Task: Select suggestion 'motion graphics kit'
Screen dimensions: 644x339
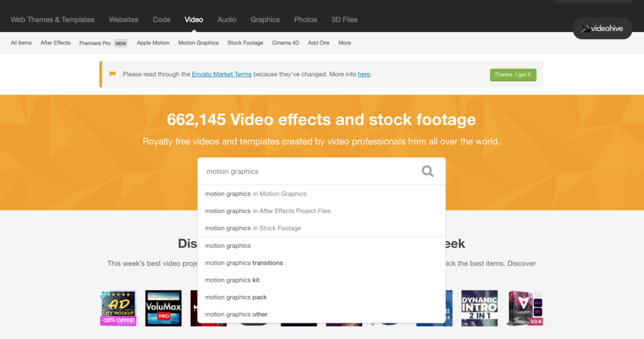Action: 321,280
